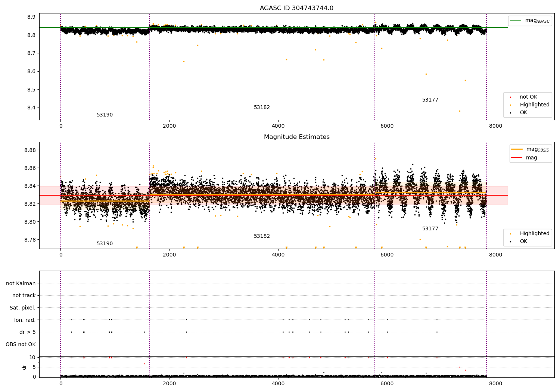Click the 53182 label in the Magnitude Estimates plot

click(x=262, y=236)
